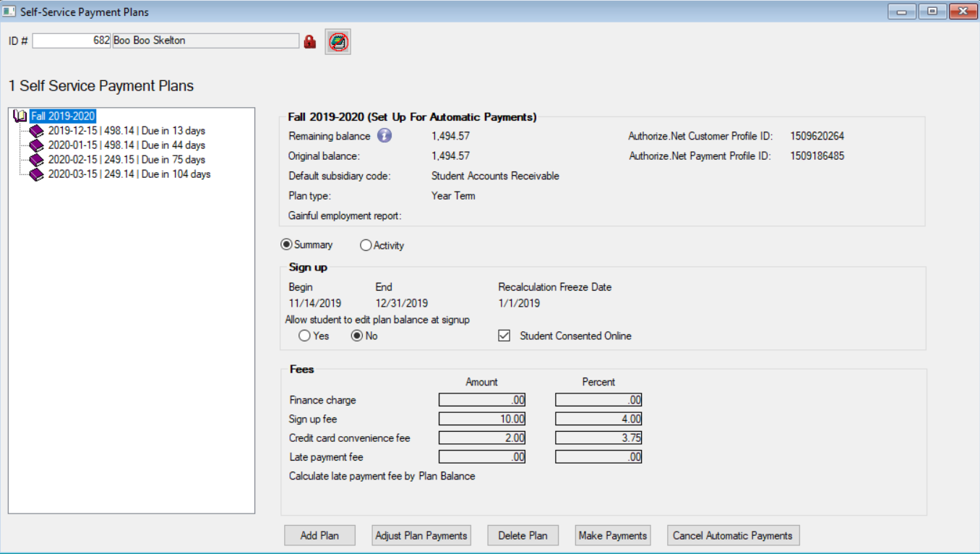Viewport: 980px width, 554px height.
Task: Select the Activity radio button
Action: 366,245
